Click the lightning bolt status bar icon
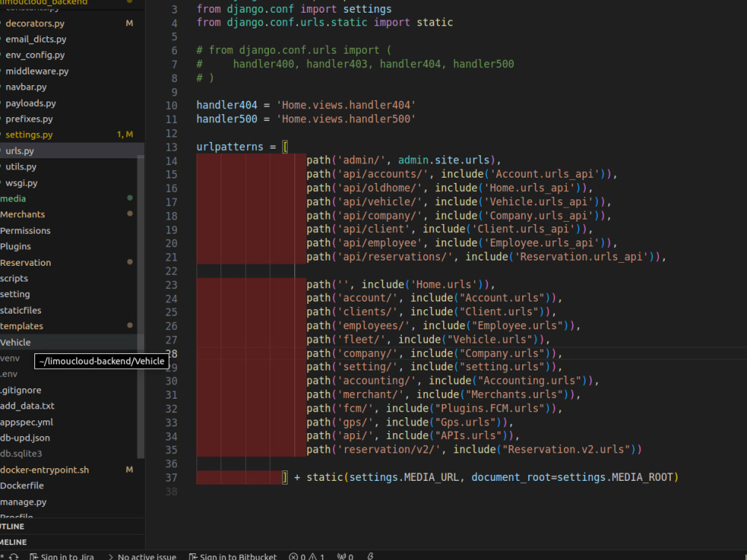The height and width of the screenshot is (560, 747). pyautogui.click(x=371, y=556)
